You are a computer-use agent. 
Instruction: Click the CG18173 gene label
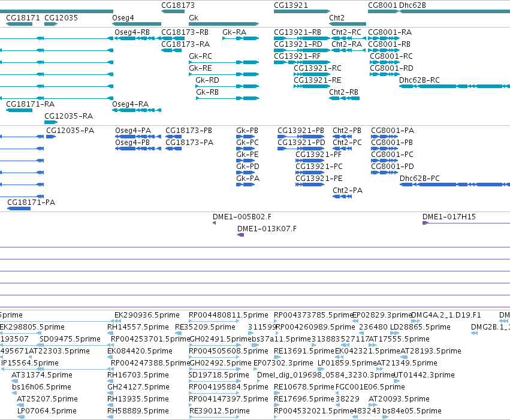pyautogui.click(x=178, y=5)
